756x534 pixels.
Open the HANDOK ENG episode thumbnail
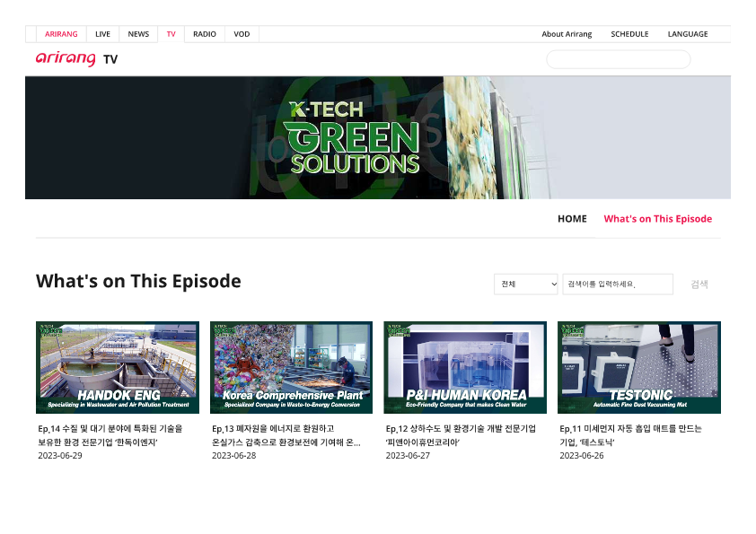point(118,367)
